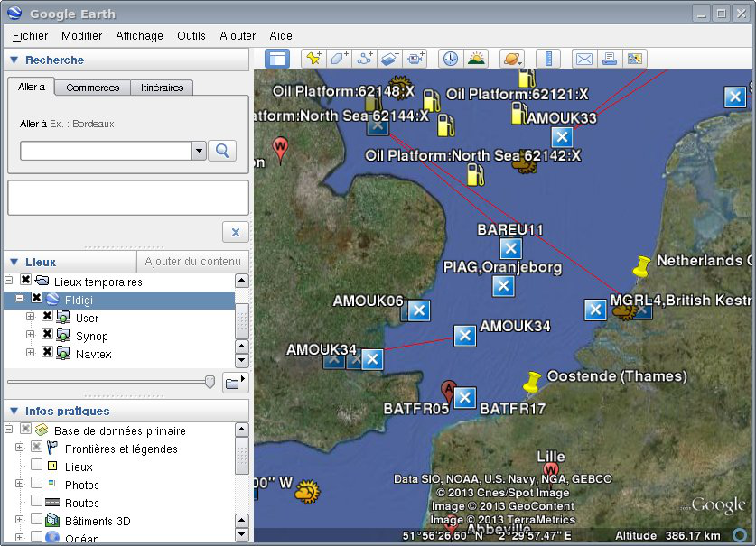Click the AMOUK33 marker icon
This screenshot has height=546, width=756.
pos(562,137)
